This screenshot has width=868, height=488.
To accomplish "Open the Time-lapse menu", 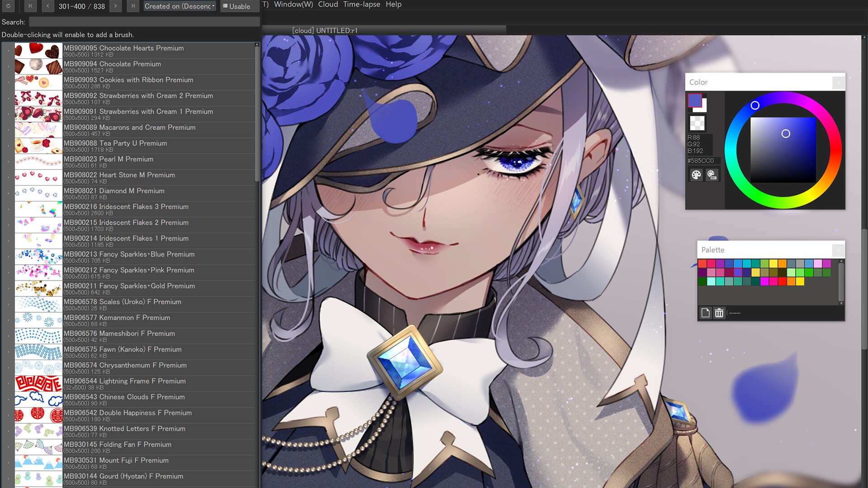I will click(362, 5).
